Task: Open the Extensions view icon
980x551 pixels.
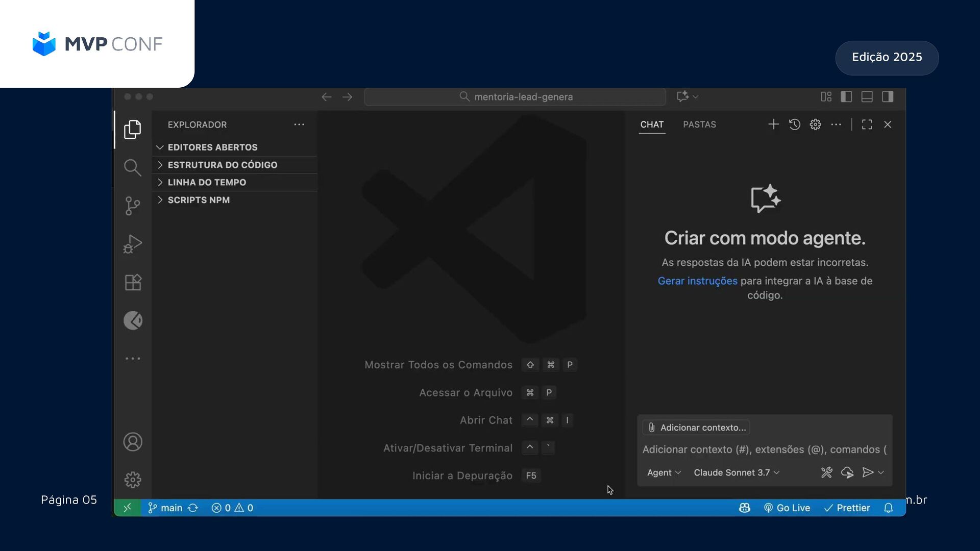Action: click(x=132, y=282)
